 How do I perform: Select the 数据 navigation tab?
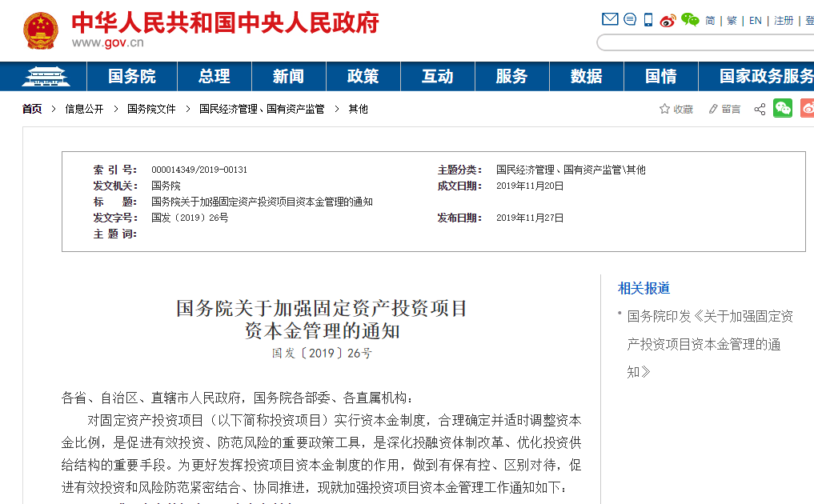coord(586,77)
